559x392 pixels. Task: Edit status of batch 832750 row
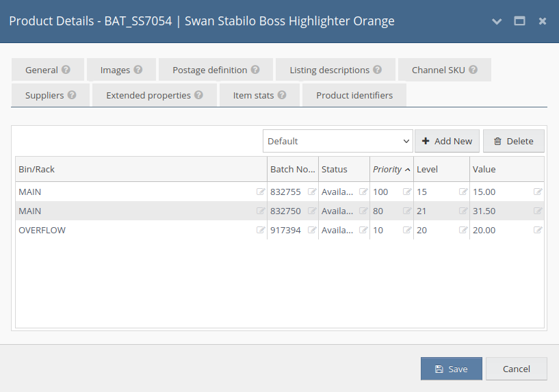pyautogui.click(x=363, y=211)
